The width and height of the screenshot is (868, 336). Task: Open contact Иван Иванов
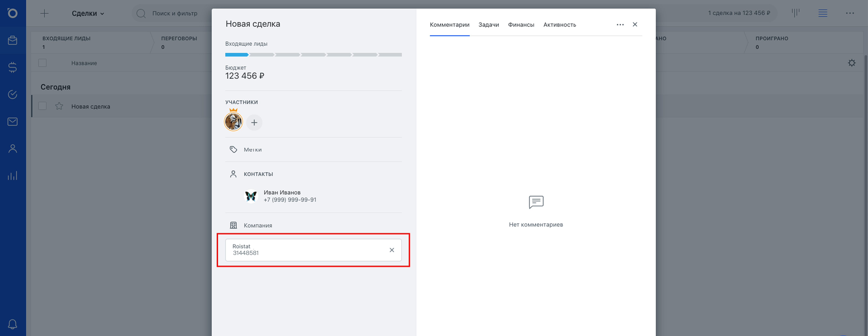point(282,193)
